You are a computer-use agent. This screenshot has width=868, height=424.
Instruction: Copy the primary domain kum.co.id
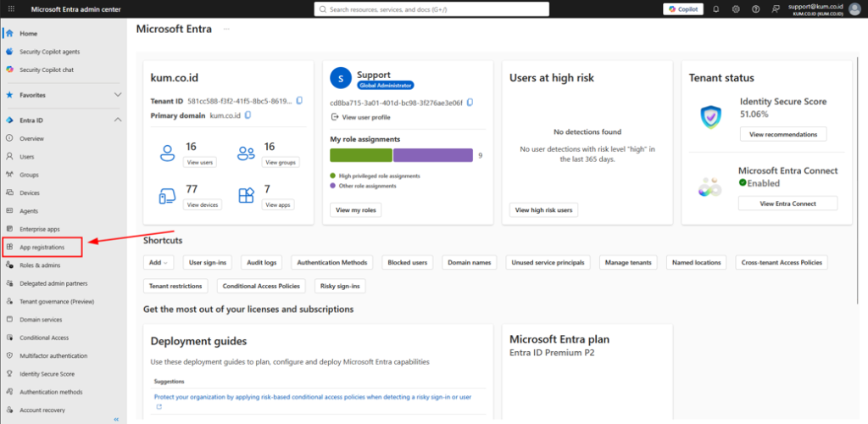[248, 115]
